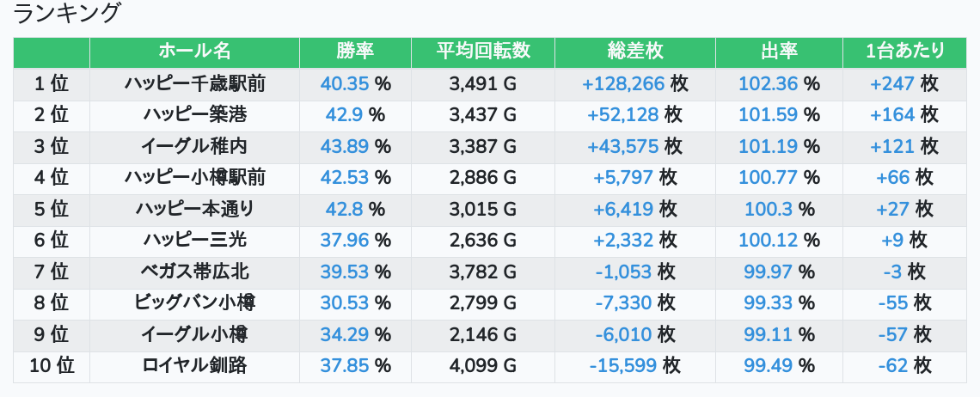Click the 40.35 win rate value

coord(345,83)
